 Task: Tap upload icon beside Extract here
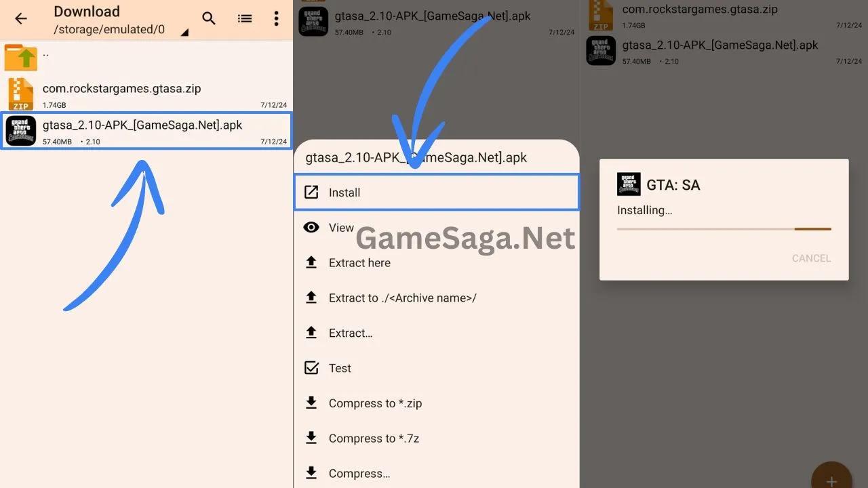point(311,262)
